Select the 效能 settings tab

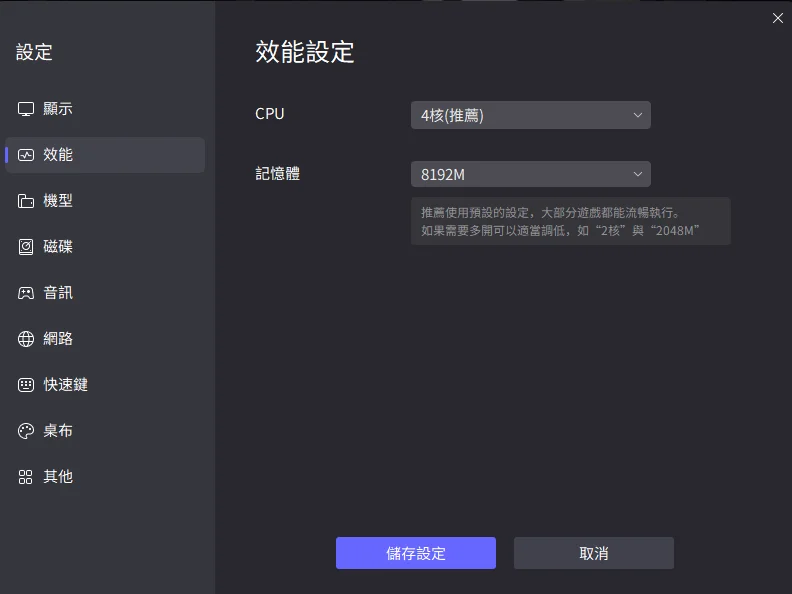pos(105,155)
